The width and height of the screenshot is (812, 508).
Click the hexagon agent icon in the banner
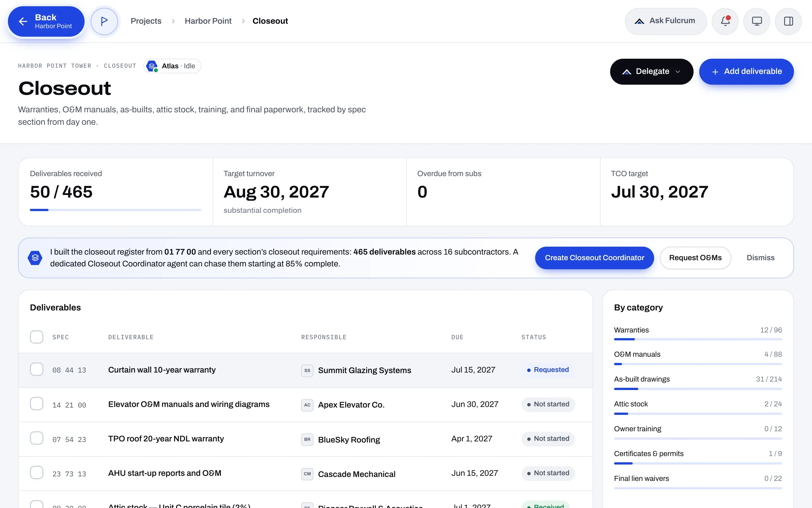pyautogui.click(x=35, y=258)
